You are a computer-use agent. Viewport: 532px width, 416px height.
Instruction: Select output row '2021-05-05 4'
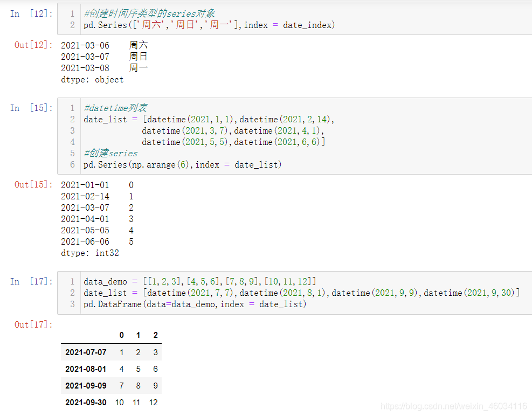98,230
